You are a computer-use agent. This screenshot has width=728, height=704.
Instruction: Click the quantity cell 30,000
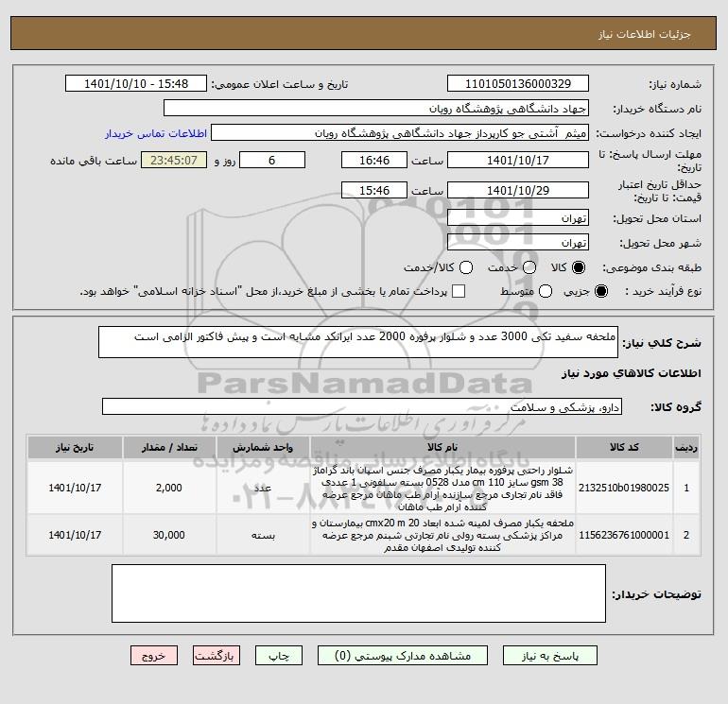[x=169, y=535]
